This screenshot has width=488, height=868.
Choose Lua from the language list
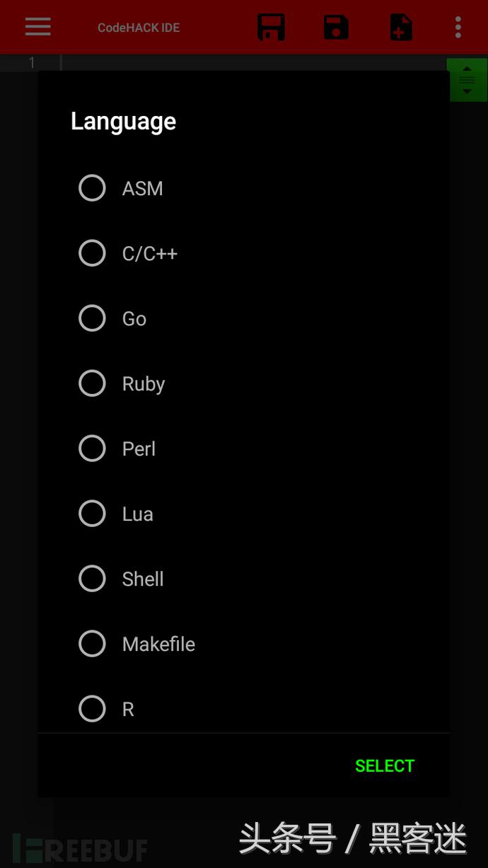coord(92,514)
